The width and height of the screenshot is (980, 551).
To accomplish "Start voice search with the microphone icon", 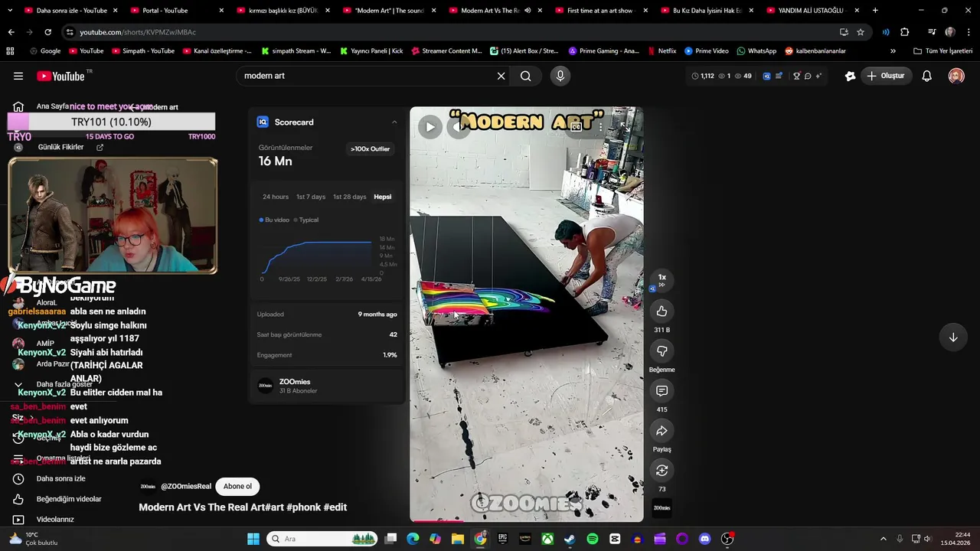I will pyautogui.click(x=560, y=76).
